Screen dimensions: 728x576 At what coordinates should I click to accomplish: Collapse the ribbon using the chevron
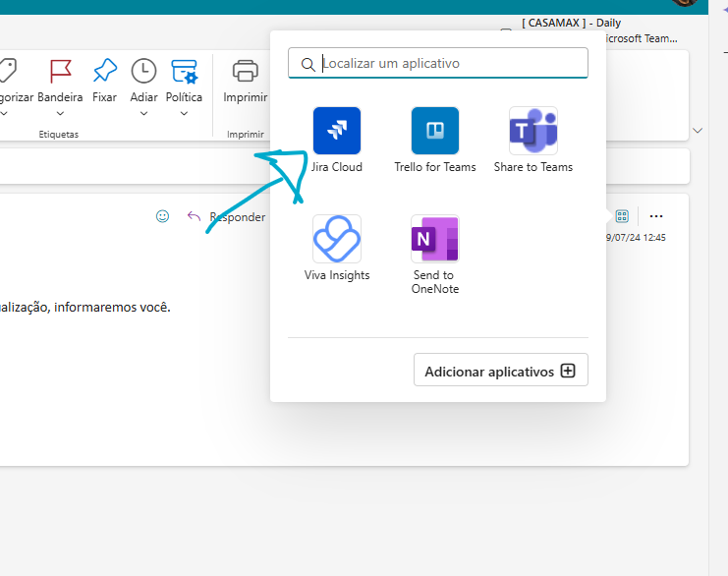coord(698,131)
